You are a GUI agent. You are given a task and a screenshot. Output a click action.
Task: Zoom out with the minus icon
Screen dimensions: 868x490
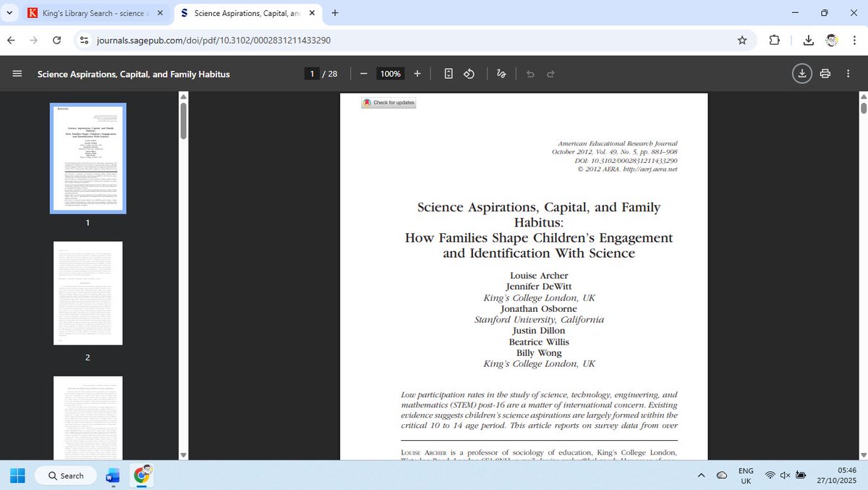364,74
